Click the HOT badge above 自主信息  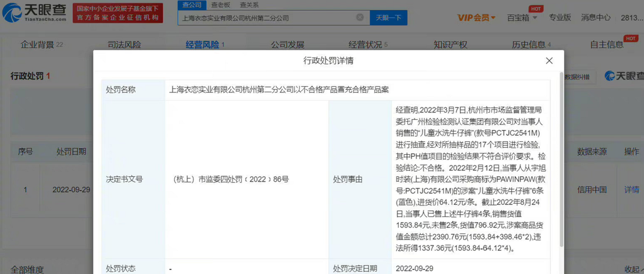point(630,38)
